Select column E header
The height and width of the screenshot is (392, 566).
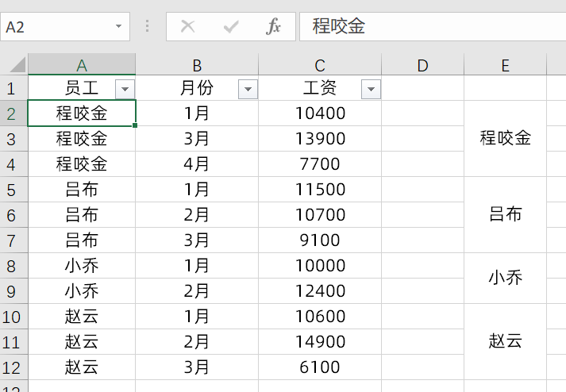tap(506, 64)
